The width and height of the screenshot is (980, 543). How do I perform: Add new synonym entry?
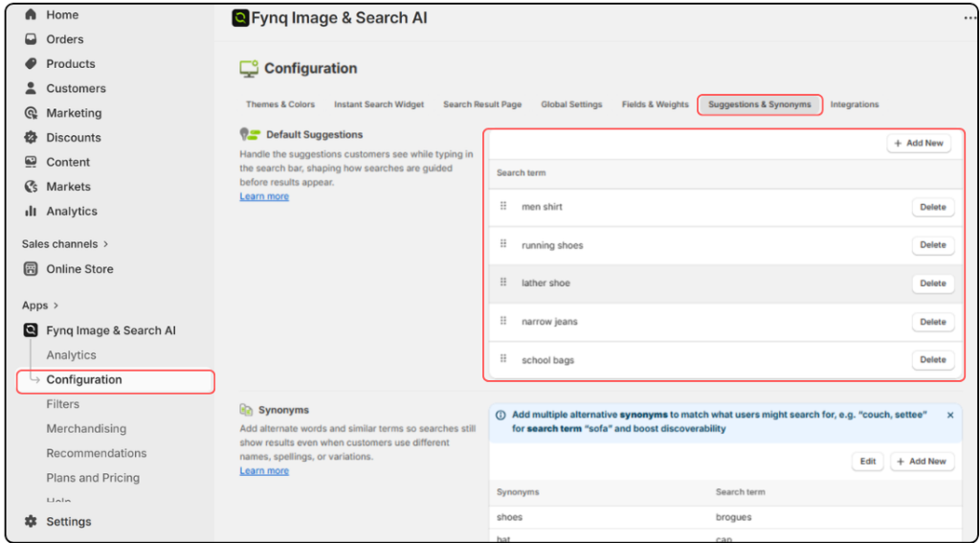(922, 461)
